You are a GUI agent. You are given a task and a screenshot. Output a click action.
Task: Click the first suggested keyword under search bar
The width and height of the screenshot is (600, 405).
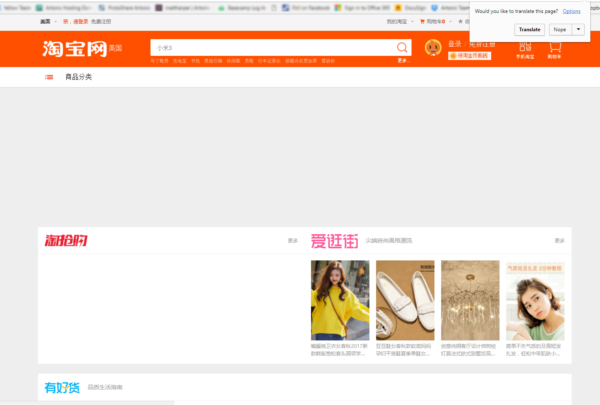(159, 61)
